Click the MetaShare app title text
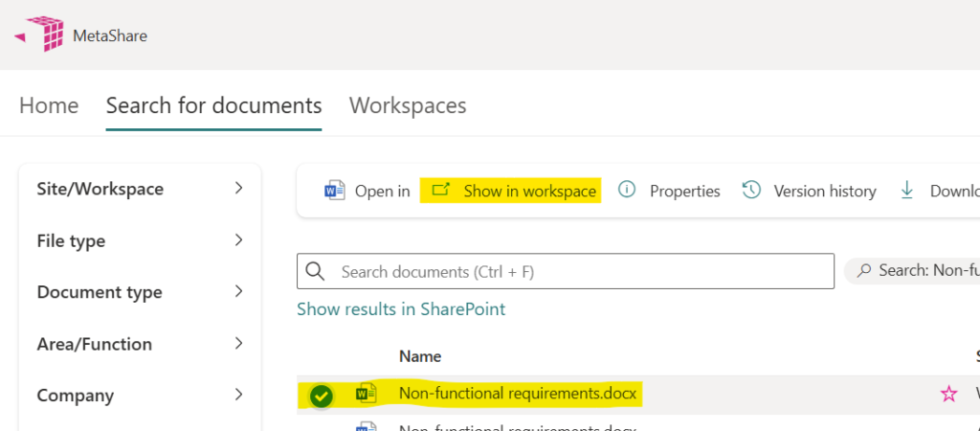Image resolution: width=980 pixels, height=431 pixels. pos(110,35)
